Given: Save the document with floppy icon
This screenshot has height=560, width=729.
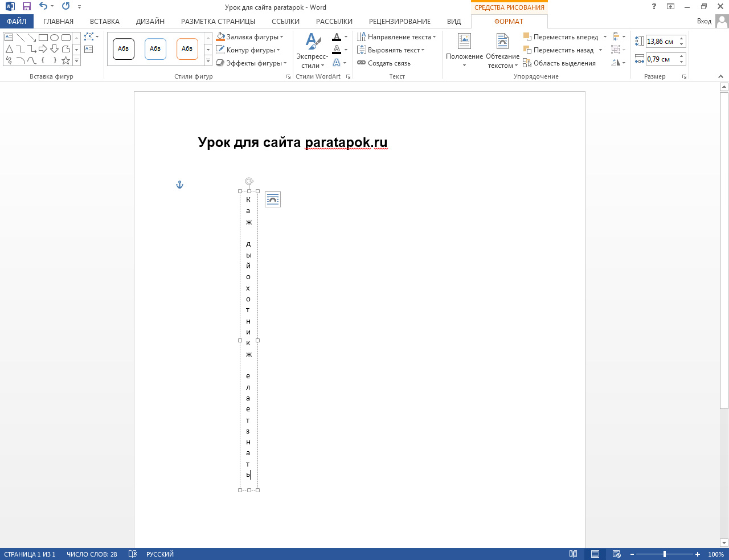Looking at the screenshot, I should (26, 7).
